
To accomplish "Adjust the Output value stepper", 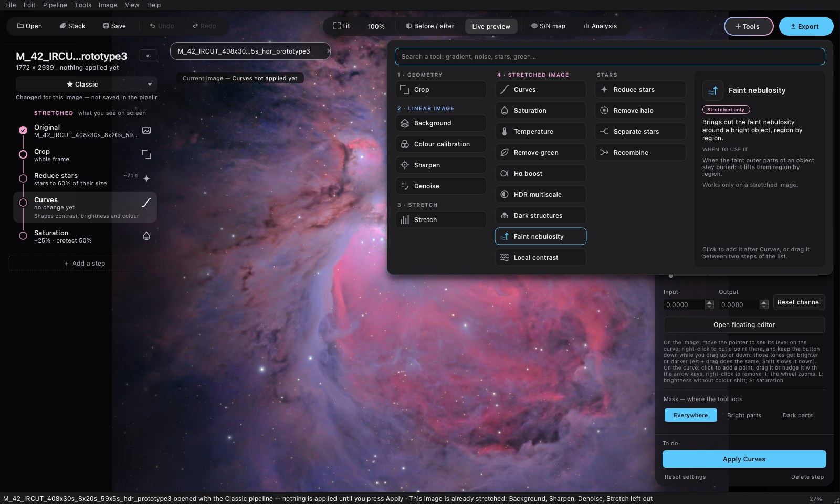I will 764,304.
